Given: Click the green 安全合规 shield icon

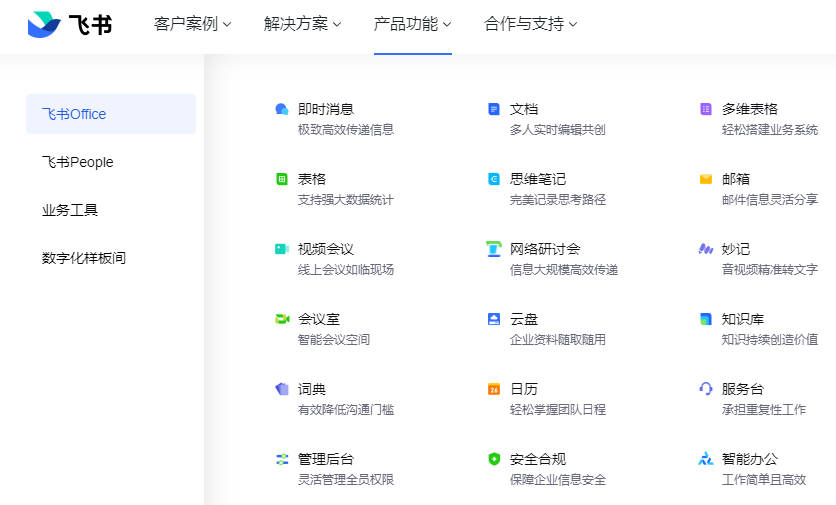Looking at the screenshot, I should [494, 459].
